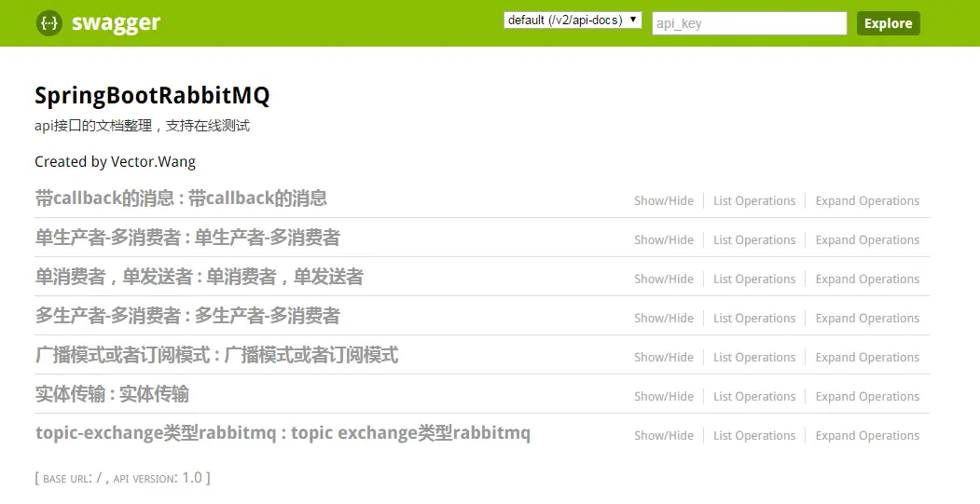Screen dimensions: 980x504
Task: Open the swagger wordmark link
Action: point(116,23)
